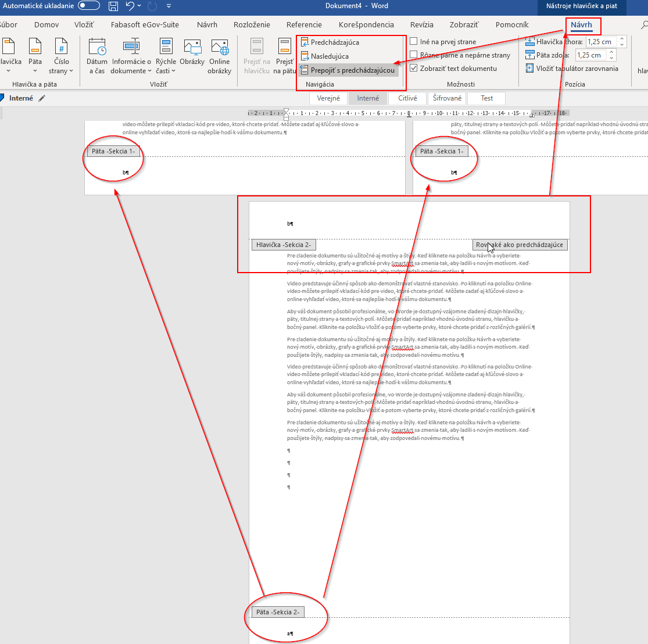Click Prejsť na pätu button

[x=285, y=56]
